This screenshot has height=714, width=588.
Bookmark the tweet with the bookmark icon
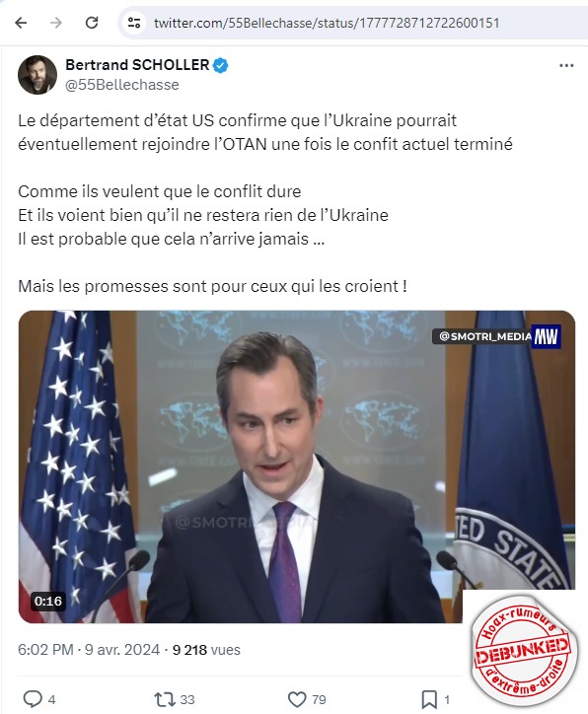tap(429, 699)
